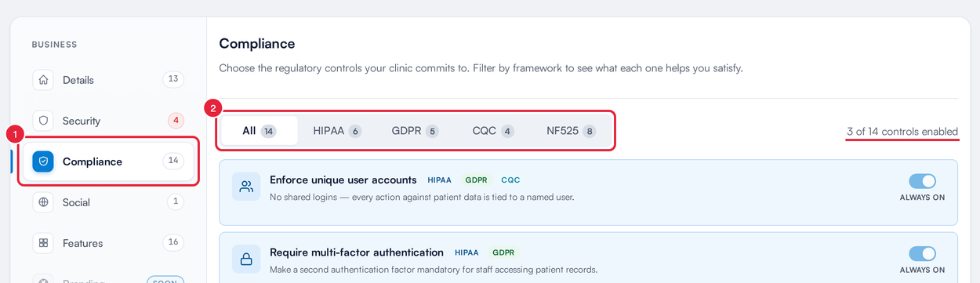Click the Security shield icon
The width and height of the screenshot is (980, 283).
[x=43, y=121]
